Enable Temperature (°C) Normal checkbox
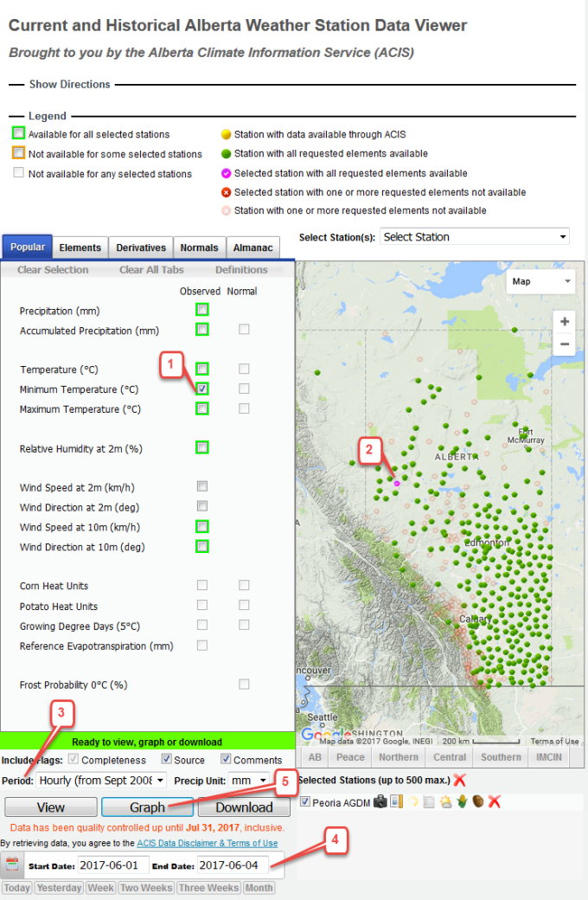The width and height of the screenshot is (588, 900). [x=245, y=369]
